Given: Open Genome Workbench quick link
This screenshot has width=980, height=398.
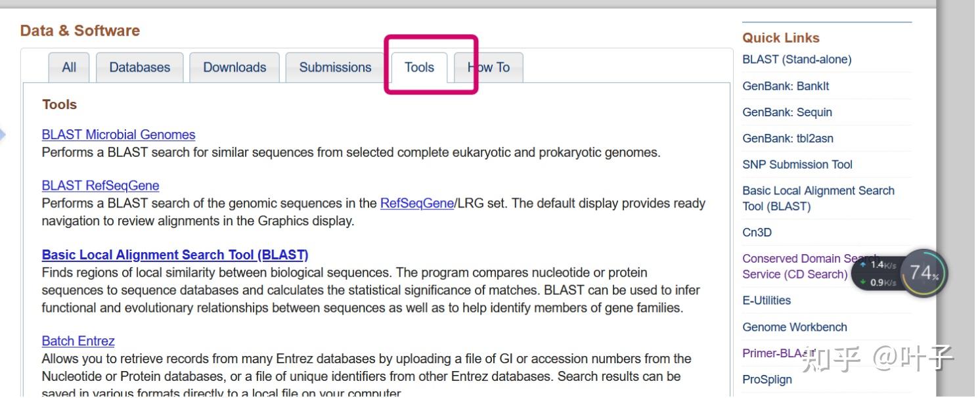Looking at the screenshot, I should click(795, 327).
